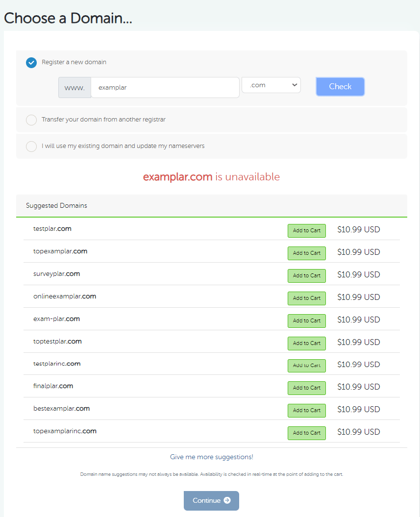Add toptestplar.com to cart
This screenshot has width=420, height=517.
pyautogui.click(x=306, y=343)
